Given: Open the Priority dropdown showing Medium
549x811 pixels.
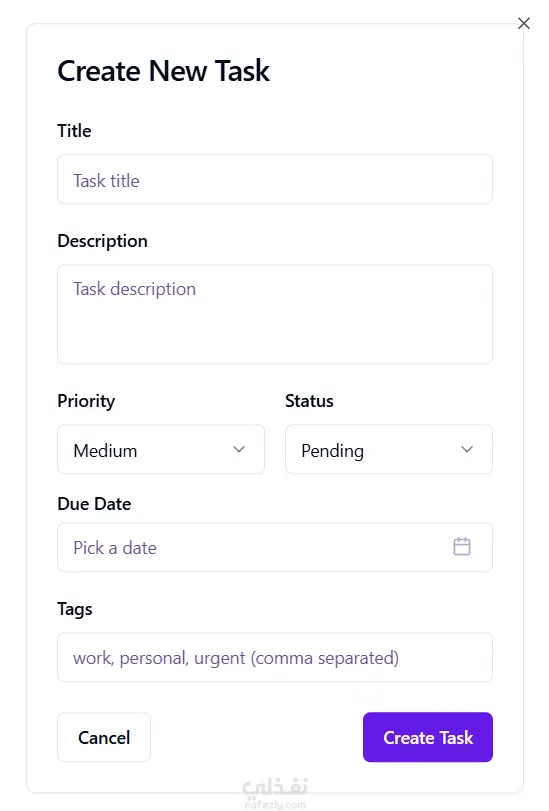Looking at the screenshot, I should point(161,449).
